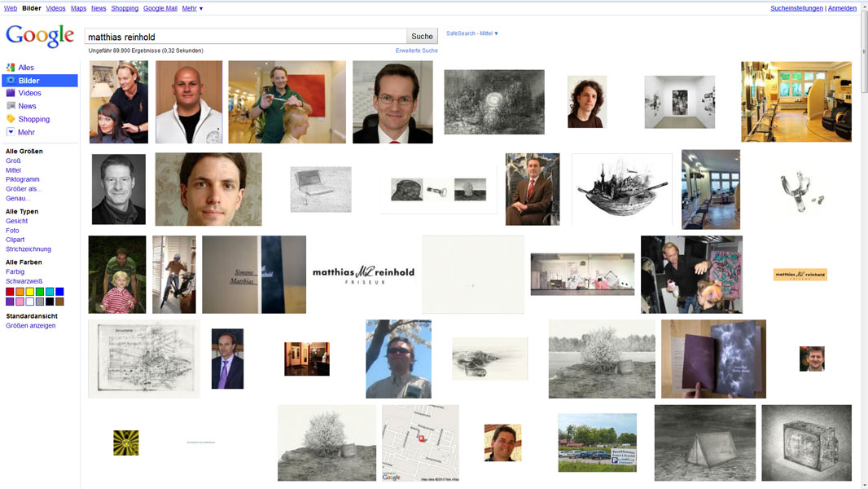Screen dimensions: 868x489
Task: Click the Google logo
Action: (x=40, y=37)
